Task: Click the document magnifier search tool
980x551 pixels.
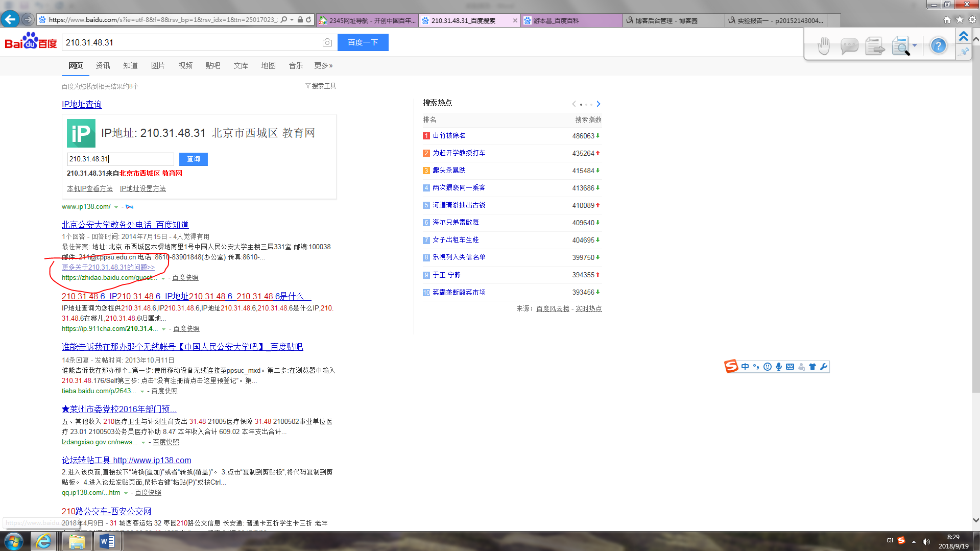Action: click(900, 46)
